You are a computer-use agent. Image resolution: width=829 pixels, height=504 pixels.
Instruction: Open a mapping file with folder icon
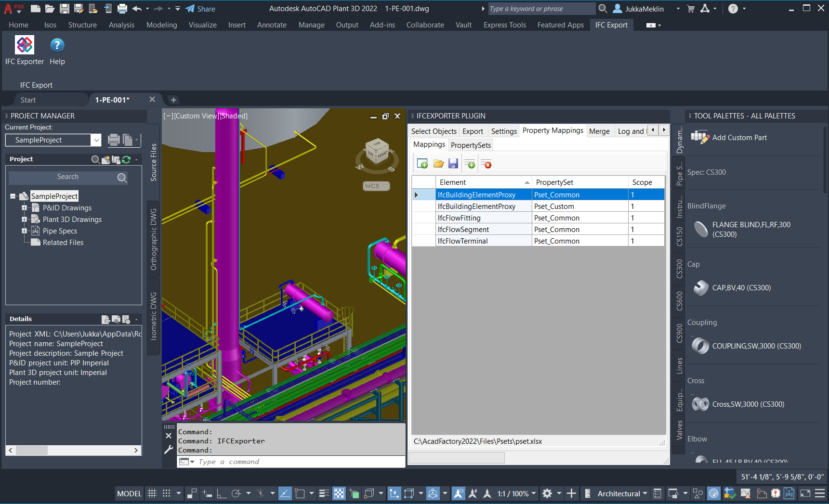(438, 164)
